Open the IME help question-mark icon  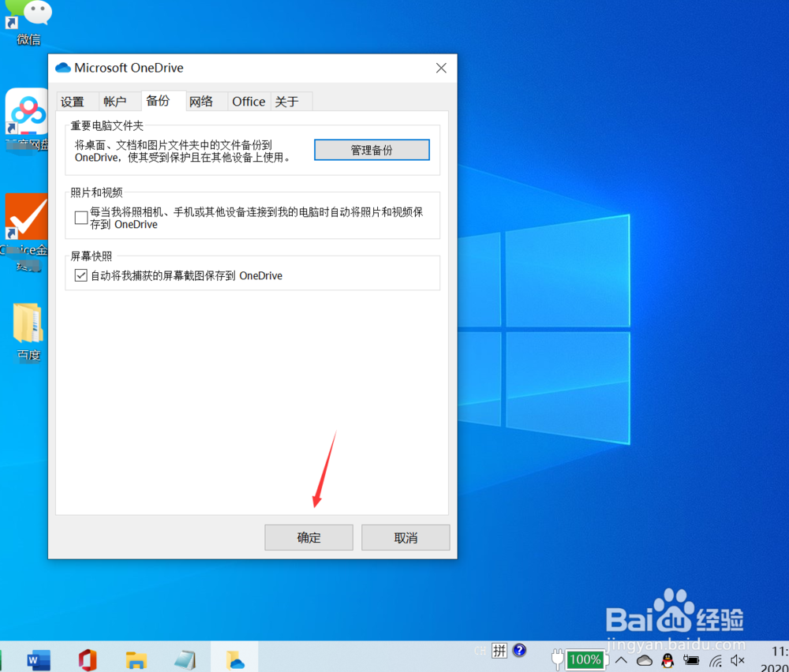tap(519, 651)
